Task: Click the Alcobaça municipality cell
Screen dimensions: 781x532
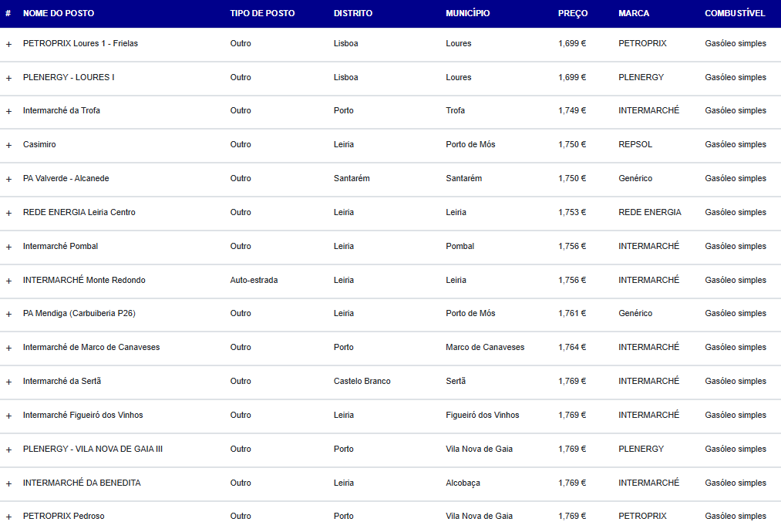Action: [463, 483]
